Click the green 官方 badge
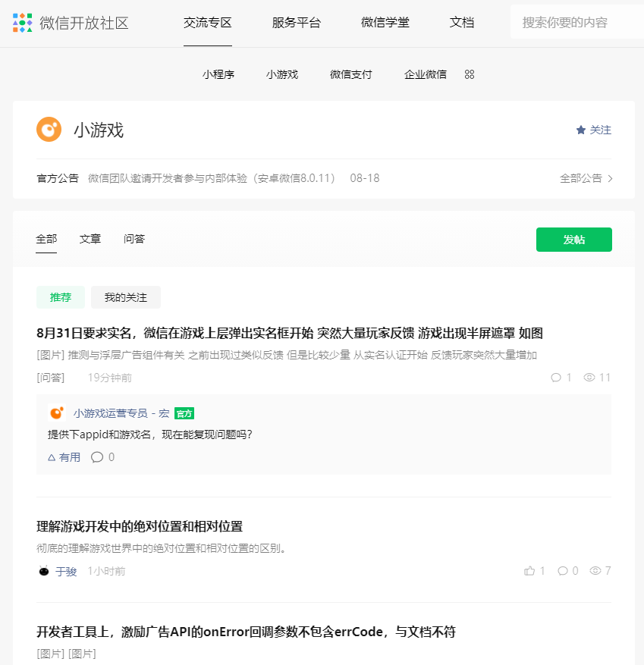 tap(184, 413)
